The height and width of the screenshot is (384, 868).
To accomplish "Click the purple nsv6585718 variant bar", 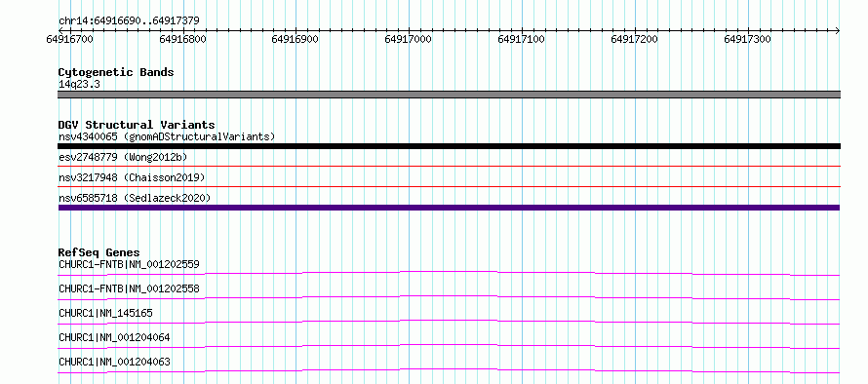I will 449,208.
